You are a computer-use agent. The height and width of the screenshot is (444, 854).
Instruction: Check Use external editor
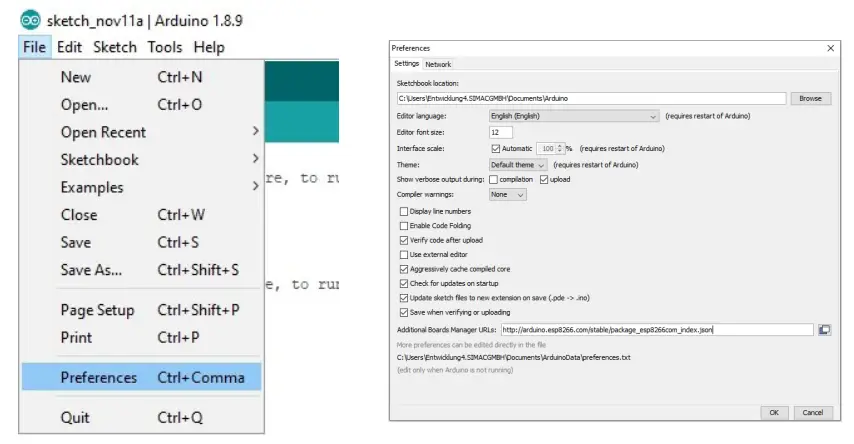[404, 254]
